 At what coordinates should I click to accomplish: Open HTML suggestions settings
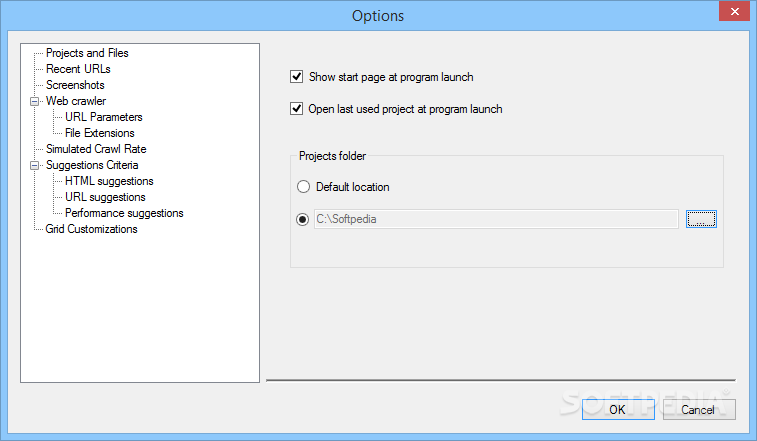109,181
